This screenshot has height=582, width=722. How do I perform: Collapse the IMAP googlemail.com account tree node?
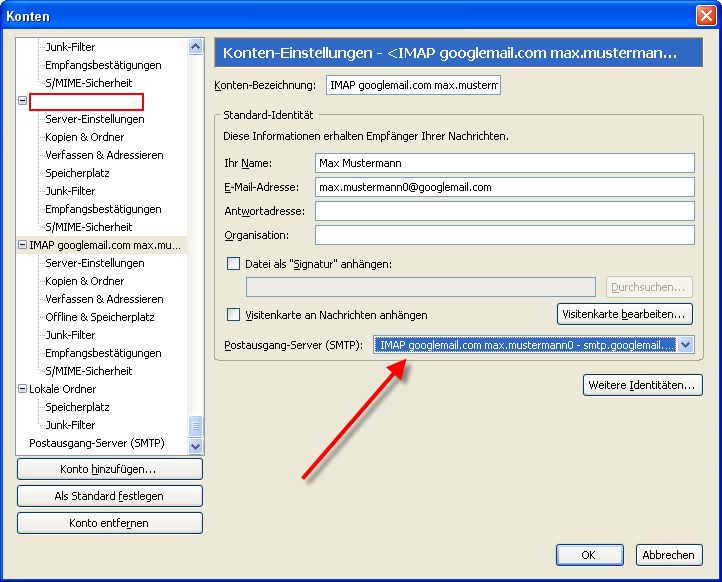22,244
